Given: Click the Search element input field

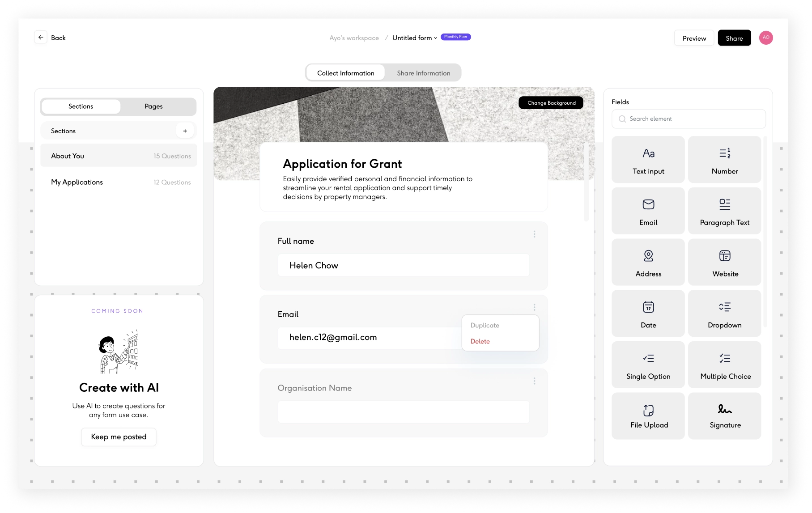Looking at the screenshot, I should 689,119.
